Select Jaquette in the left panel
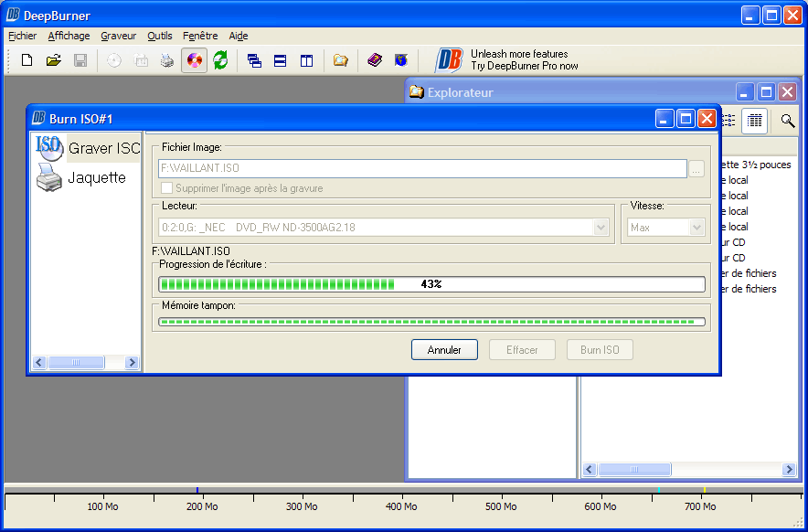Screen dimensions: 808x532 96,177
